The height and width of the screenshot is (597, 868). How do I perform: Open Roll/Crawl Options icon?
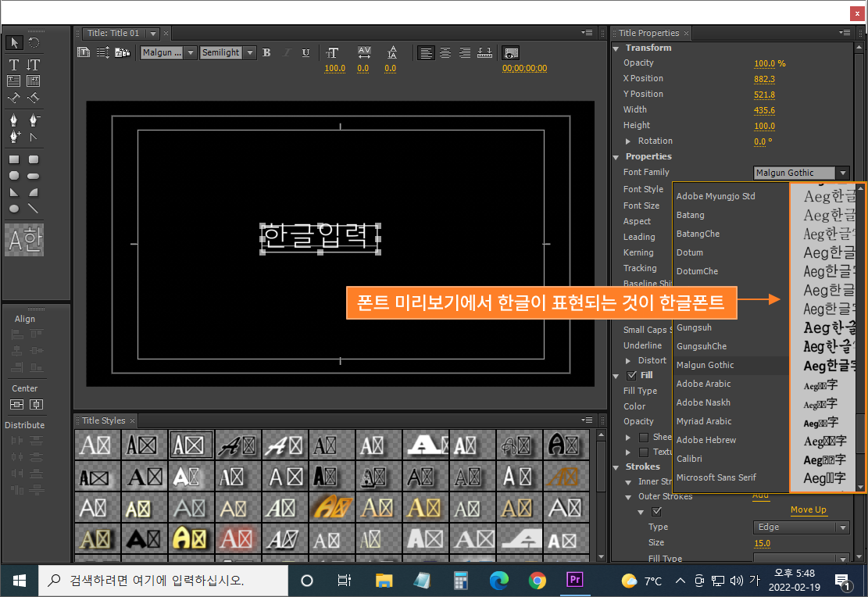pos(103,52)
